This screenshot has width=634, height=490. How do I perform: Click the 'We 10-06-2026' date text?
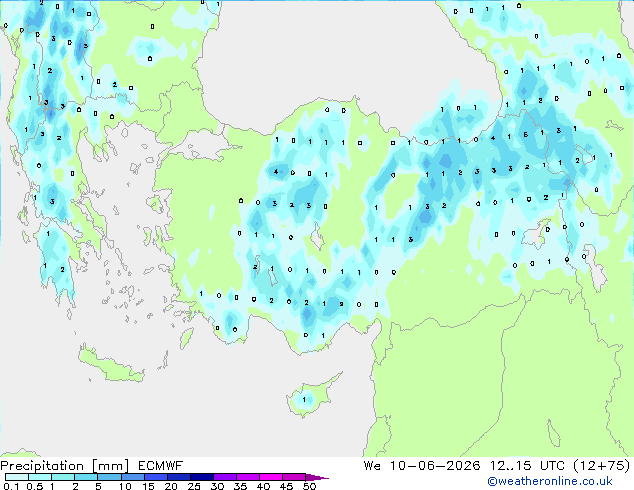(x=422, y=466)
